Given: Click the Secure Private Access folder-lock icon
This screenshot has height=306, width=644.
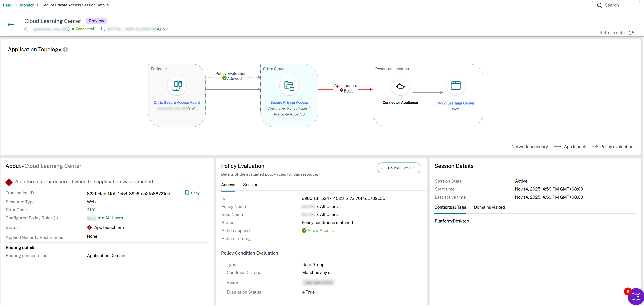Looking at the screenshot, I should [289, 86].
